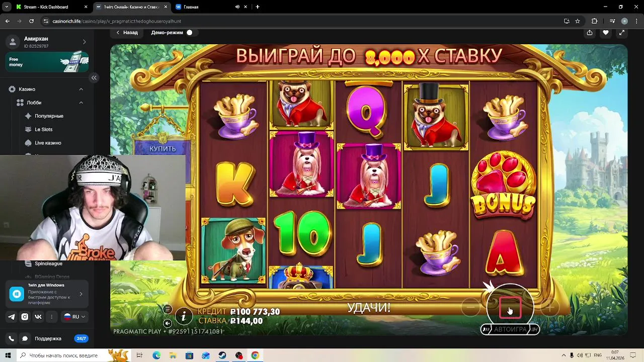Open Chrome extensions puzzle icon
The height and width of the screenshot is (362, 644).
pos(594,21)
